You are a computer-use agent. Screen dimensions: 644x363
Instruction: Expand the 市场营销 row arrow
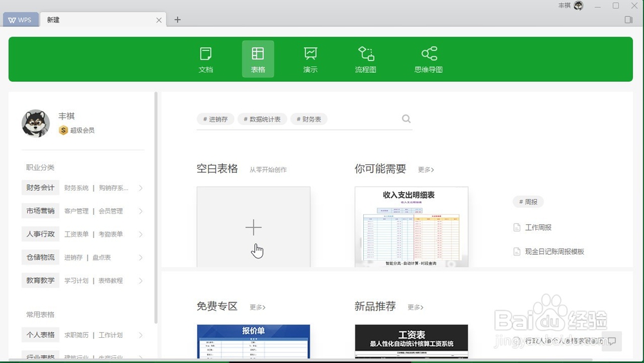[x=140, y=211]
